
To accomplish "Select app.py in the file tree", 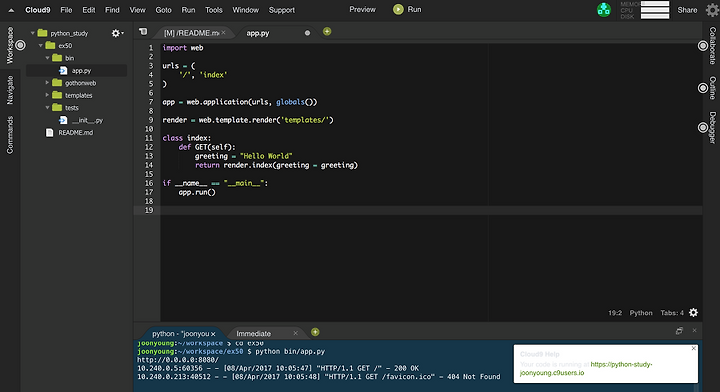I will point(81,70).
